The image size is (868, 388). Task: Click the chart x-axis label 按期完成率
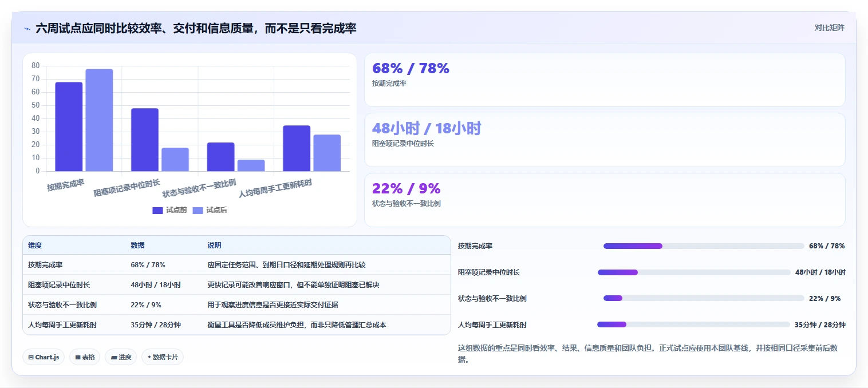click(x=66, y=185)
